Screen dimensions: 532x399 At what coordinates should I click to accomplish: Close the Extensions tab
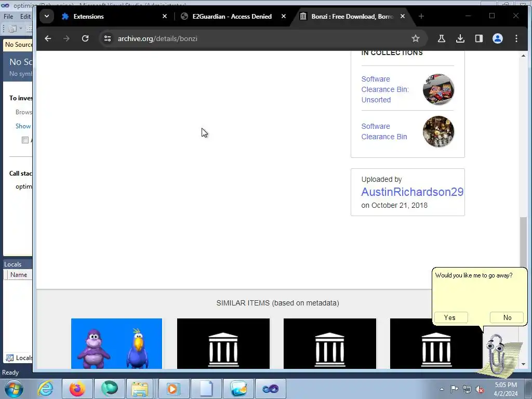tap(165, 16)
